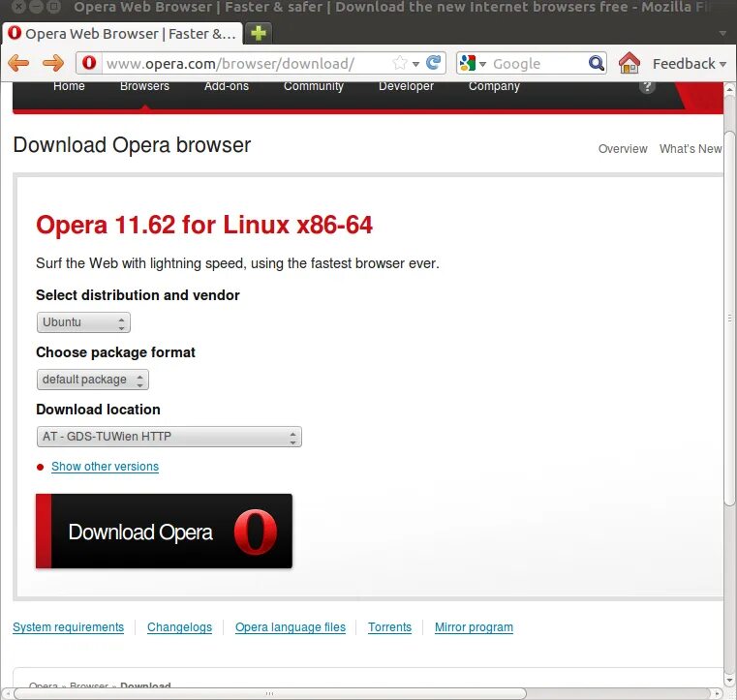Open the Add-ons navigation item
Viewport: 737px width, 700px height.
click(226, 86)
